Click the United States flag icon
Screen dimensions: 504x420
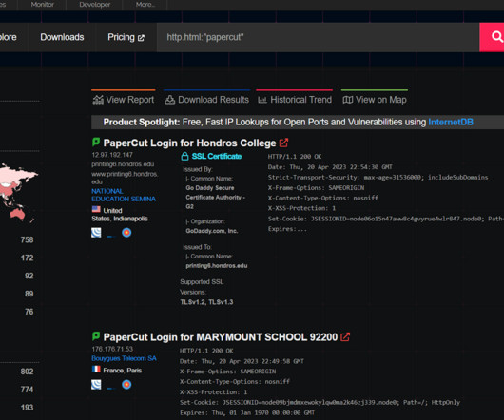tap(96, 209)
